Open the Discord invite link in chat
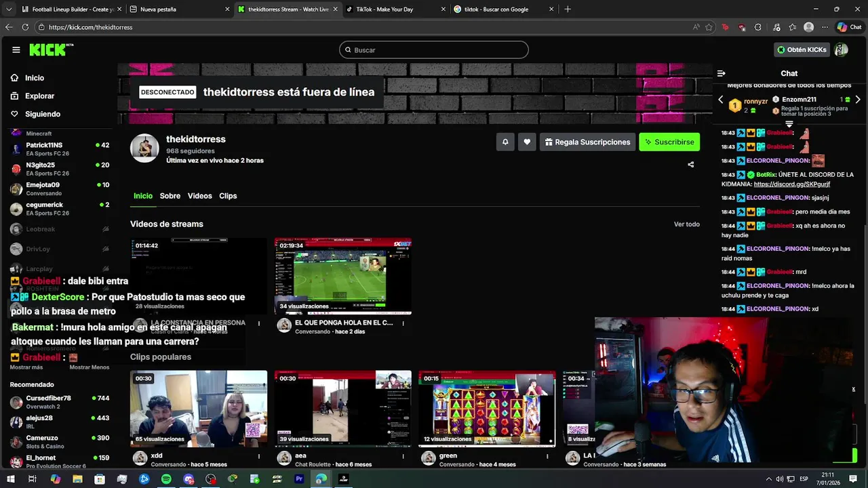The image size is (868, 488). click(791, 184)
